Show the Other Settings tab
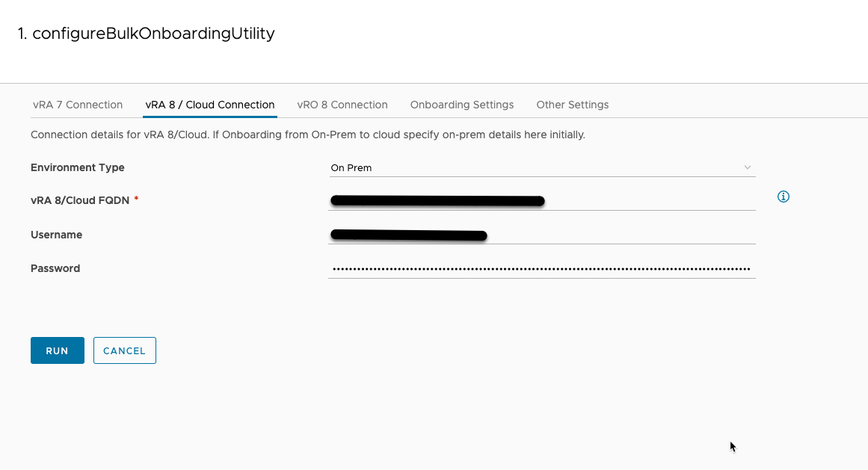This screenshot has height=470, width=868. (x=573, y=105)
